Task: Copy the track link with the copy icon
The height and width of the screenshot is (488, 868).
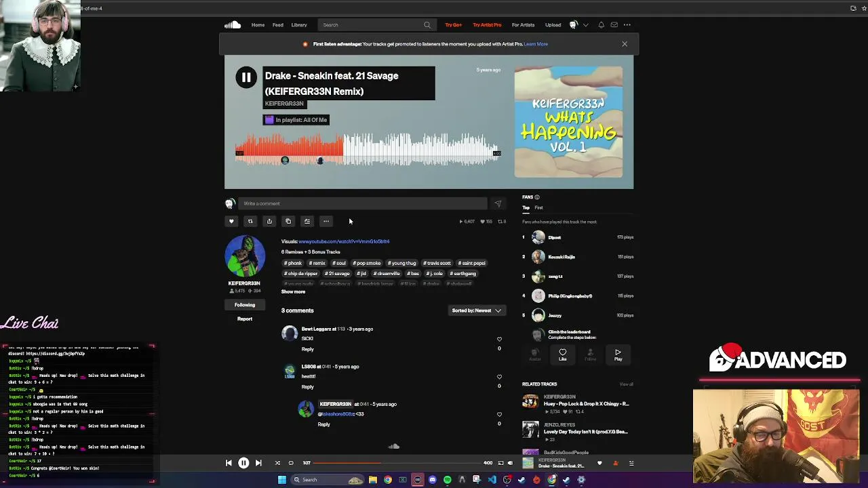Action: point(288,221)
